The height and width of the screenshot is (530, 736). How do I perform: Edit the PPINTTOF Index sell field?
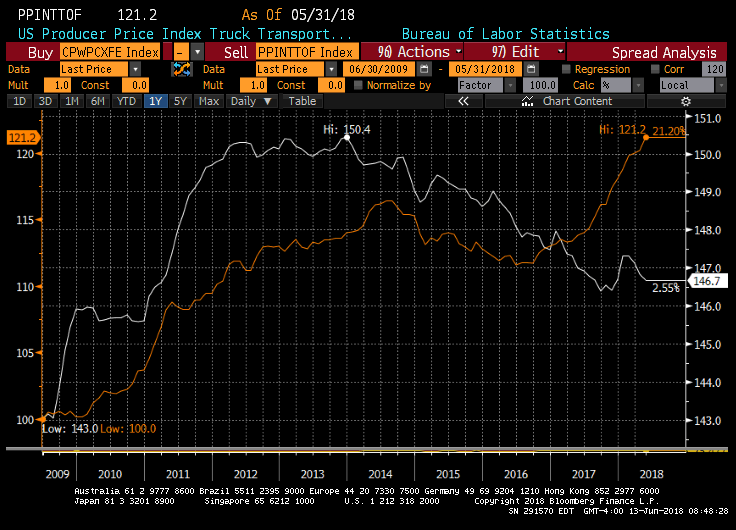pos(307,52)
